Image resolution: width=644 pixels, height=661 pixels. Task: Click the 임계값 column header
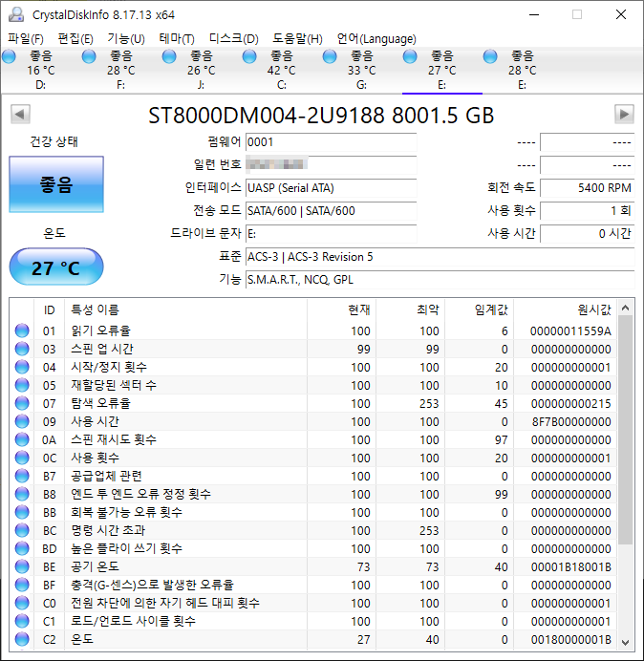coord(479,309)
